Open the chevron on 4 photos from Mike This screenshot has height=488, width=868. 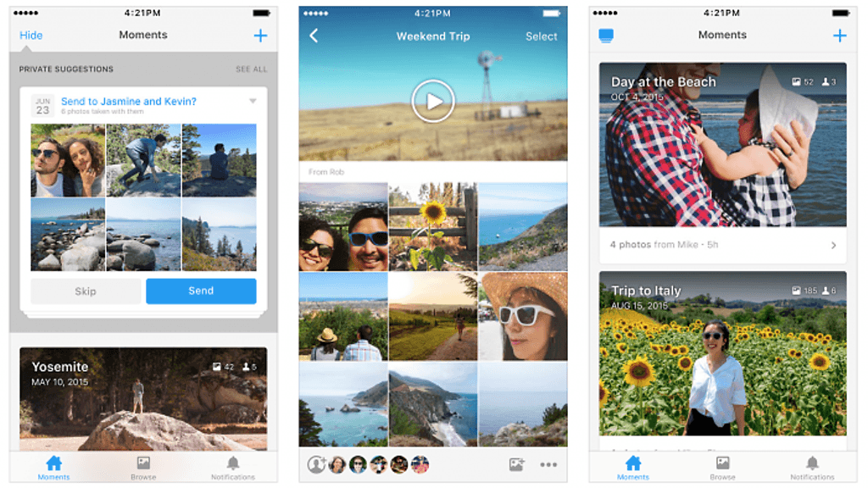833,245
